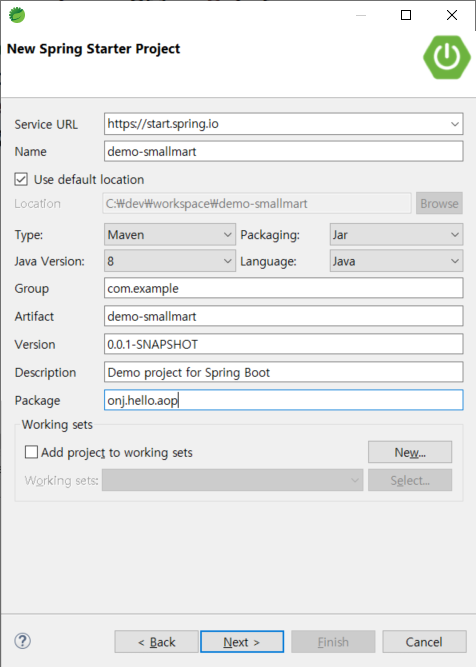Open the Type dropdown showing Maven
The image size is (476, 667).
click(x=170, y=235)
